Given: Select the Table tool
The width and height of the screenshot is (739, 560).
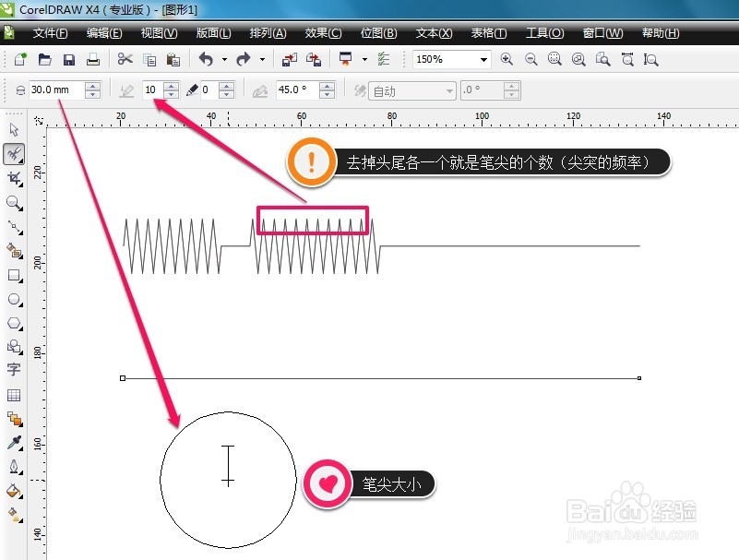Looking at the screenshot, I should [x=14, y=395].
